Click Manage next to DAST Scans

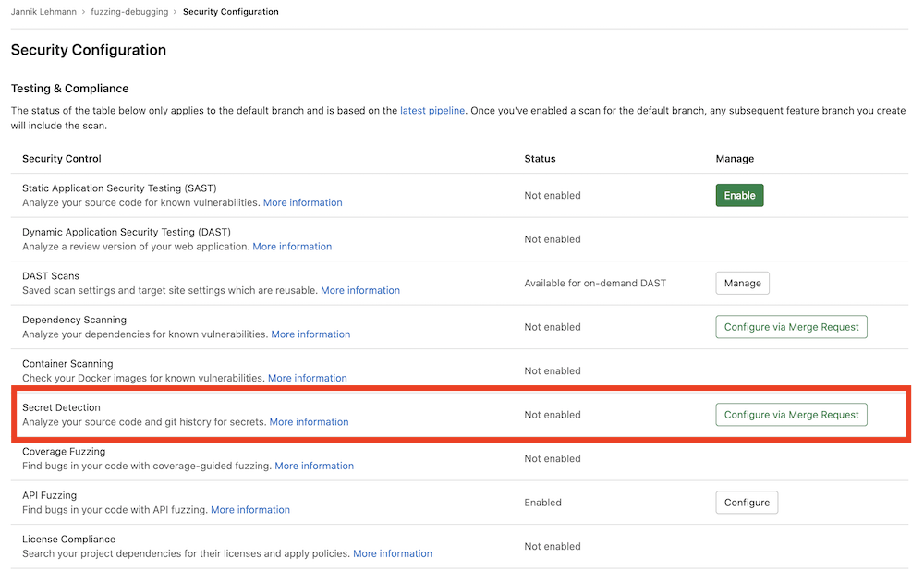[742, 283]
